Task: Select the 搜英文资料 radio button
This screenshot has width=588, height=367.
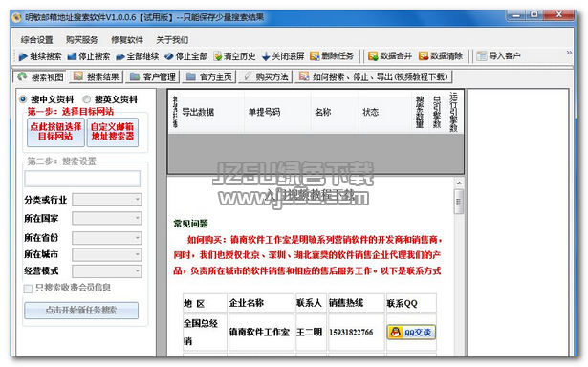Action: click(87, 99)
